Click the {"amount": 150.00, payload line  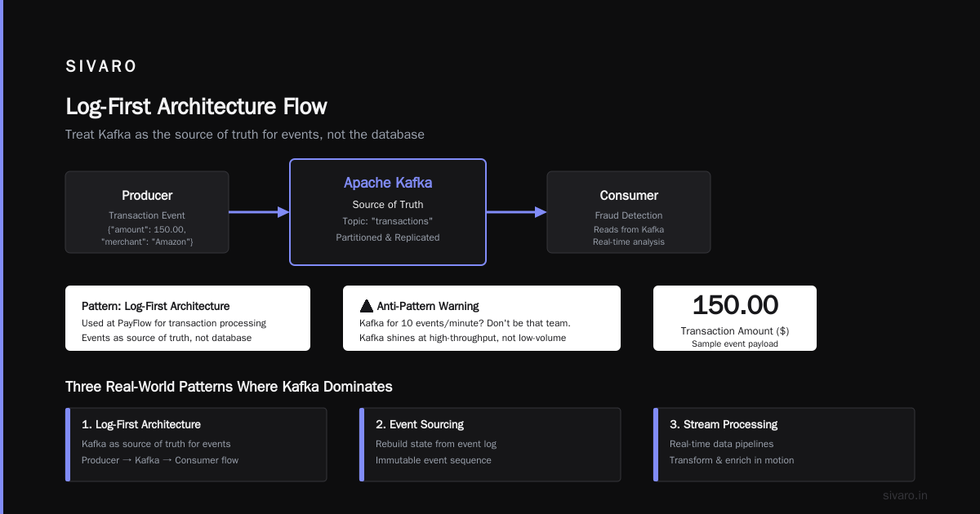[147, 229]
